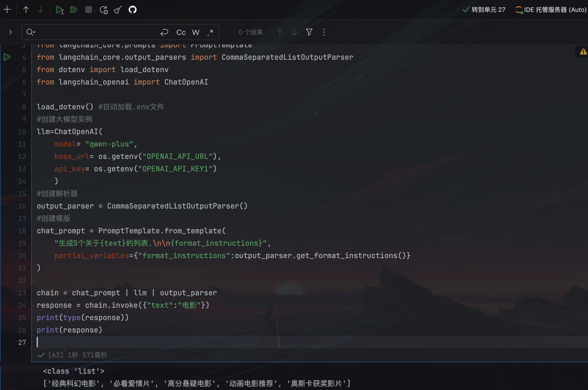Enable whole word matching with W
The image size is (588, 390).
(196, 32)
